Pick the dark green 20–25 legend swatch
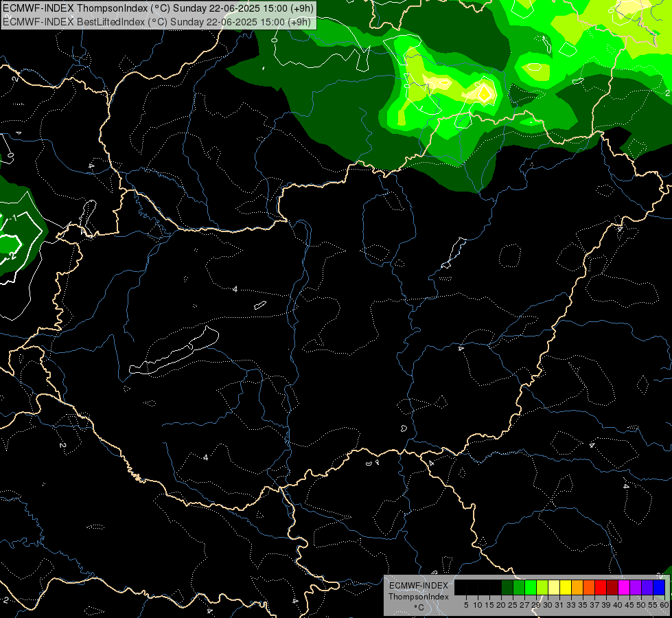Screen dimensions: 672x618 point(507,587)
